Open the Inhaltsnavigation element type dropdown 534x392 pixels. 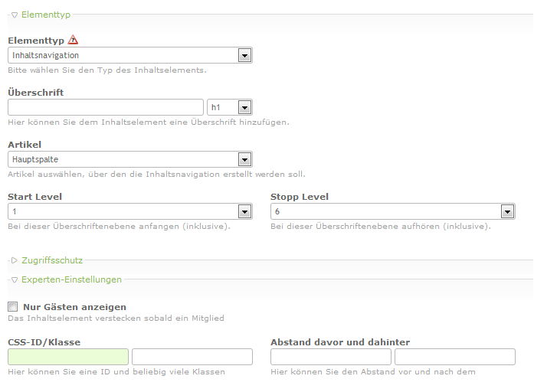click(x=129, y=55)
